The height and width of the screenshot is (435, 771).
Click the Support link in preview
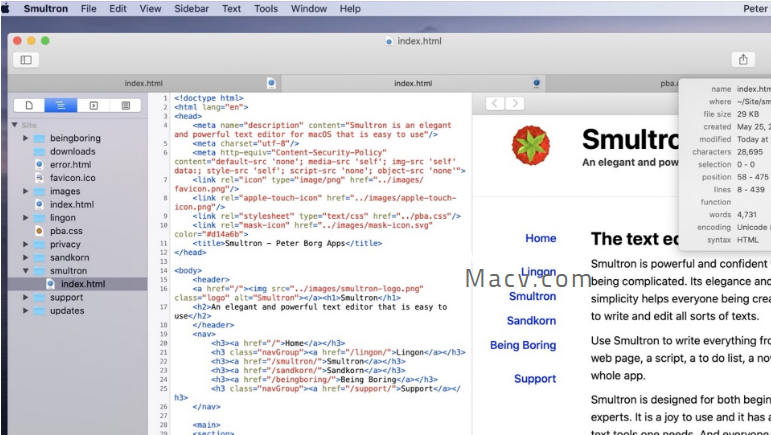click(535, 379)
